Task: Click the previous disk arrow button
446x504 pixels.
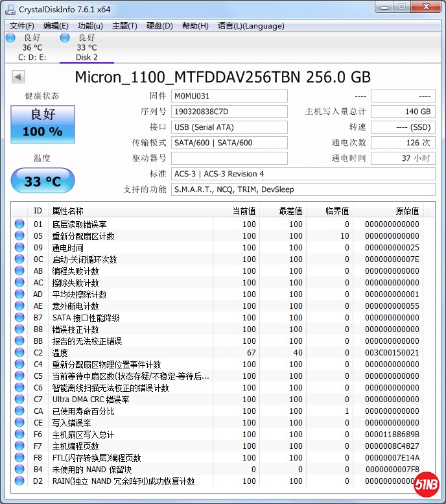Action: (x=18, y=77)
